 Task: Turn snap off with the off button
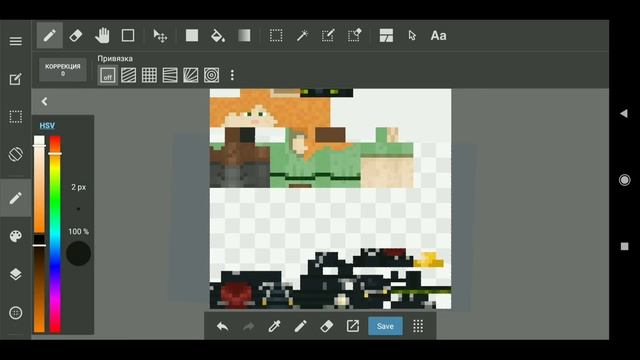point(108,76)
